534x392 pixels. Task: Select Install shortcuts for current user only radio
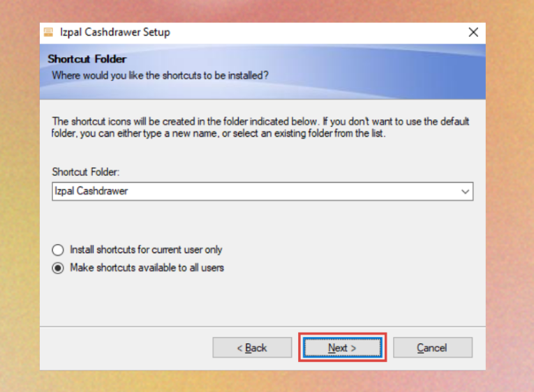coord(58,250)
